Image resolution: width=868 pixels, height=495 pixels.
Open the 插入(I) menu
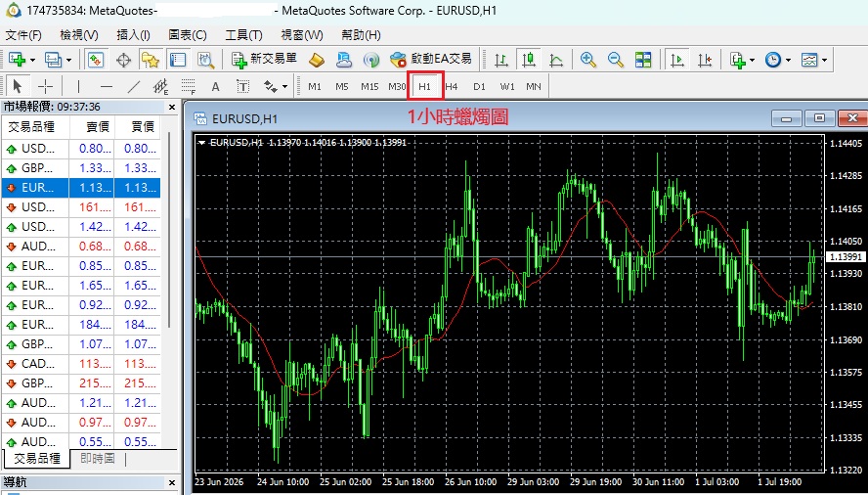coord(133,35)
